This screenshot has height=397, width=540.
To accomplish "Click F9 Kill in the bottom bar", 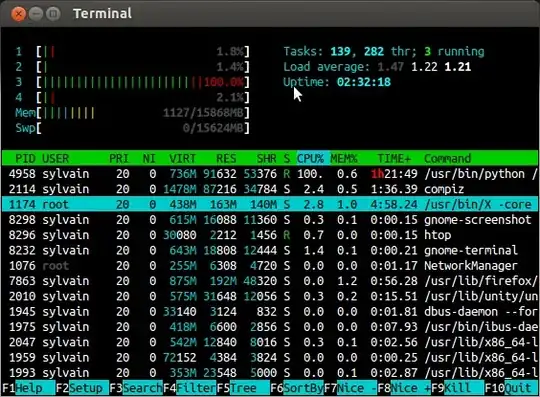I will coord(458,388).
